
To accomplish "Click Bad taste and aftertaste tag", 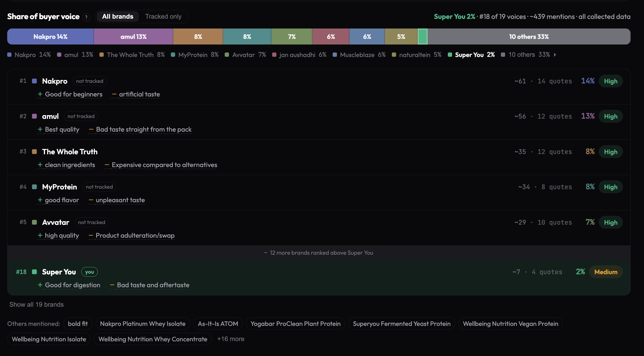I will [x=150, y=285].
